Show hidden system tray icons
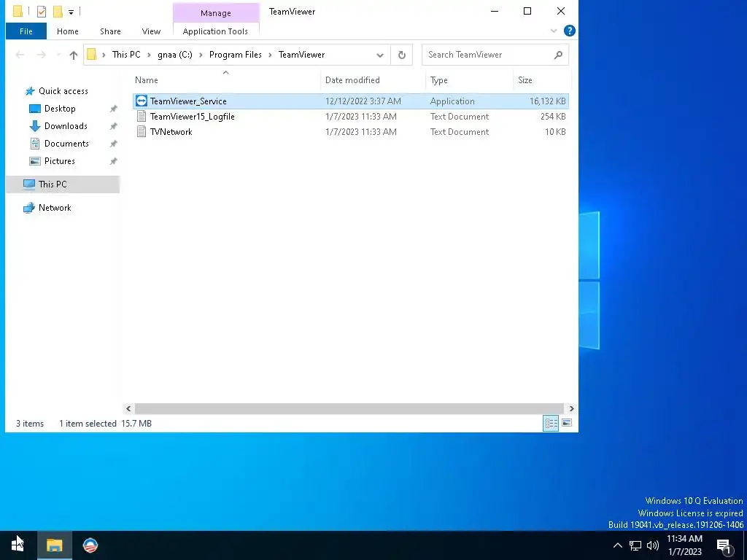The height and width of the screenshot is (560, 747). click(617, 545)
